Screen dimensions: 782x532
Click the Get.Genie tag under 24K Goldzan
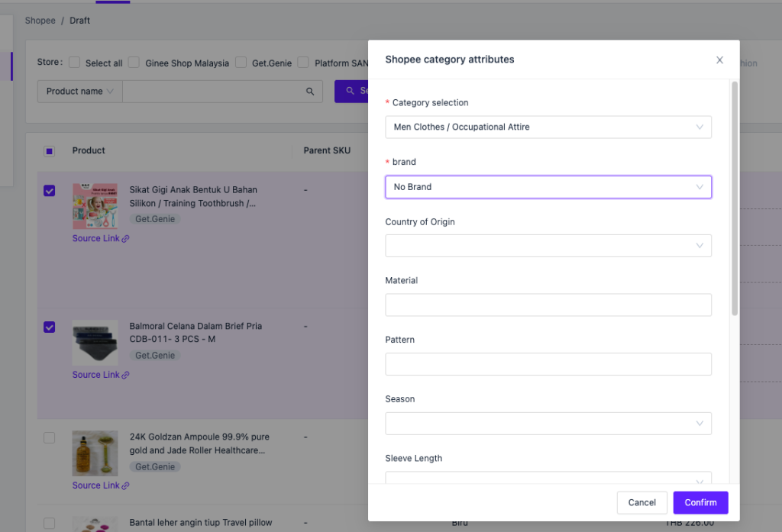coord(155,466)
